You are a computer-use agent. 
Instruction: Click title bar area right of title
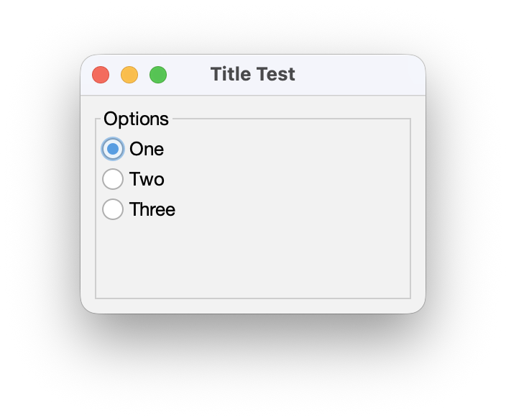[x=359, y=75]
